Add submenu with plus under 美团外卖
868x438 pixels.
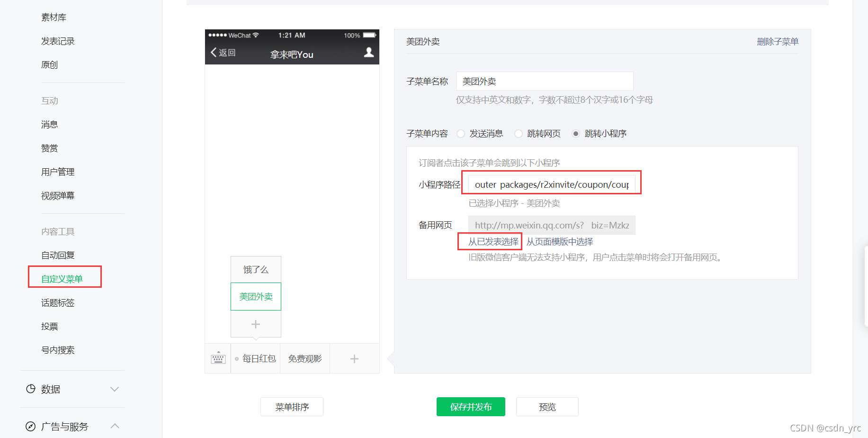(256, 324)
